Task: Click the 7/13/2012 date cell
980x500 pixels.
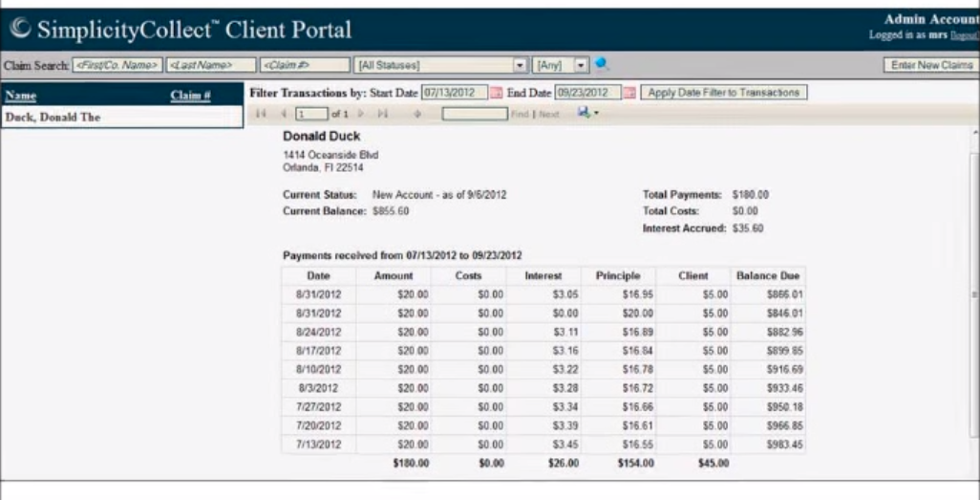Action: tap(318, 445)
